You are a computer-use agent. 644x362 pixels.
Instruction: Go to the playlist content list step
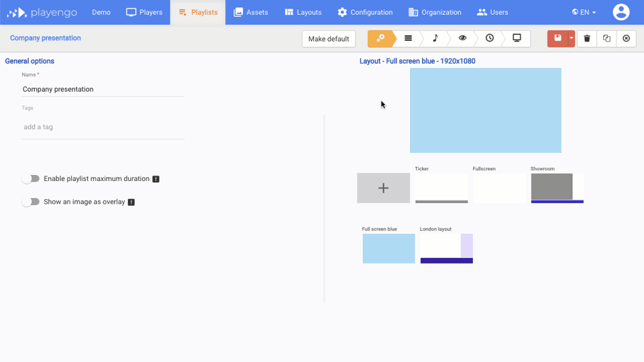click(x=409, y=39)
